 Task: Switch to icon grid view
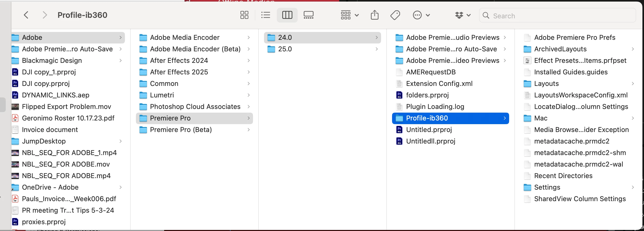point(244,15)
